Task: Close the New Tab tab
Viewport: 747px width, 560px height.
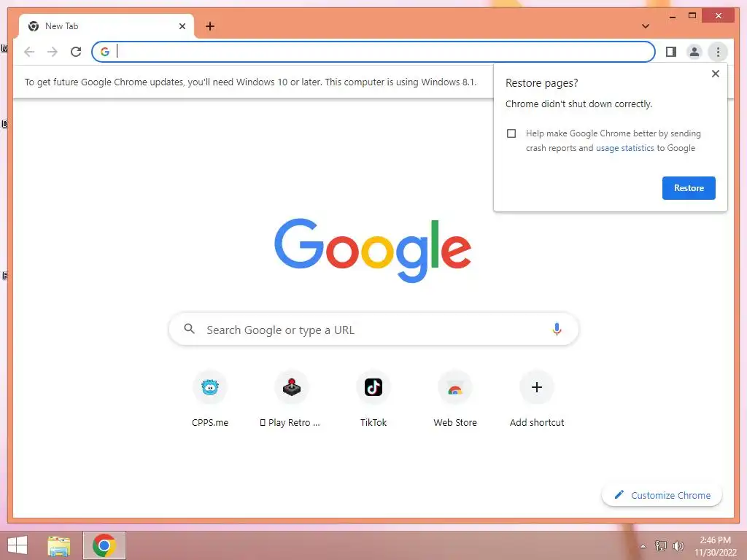Action: [182, 26]
